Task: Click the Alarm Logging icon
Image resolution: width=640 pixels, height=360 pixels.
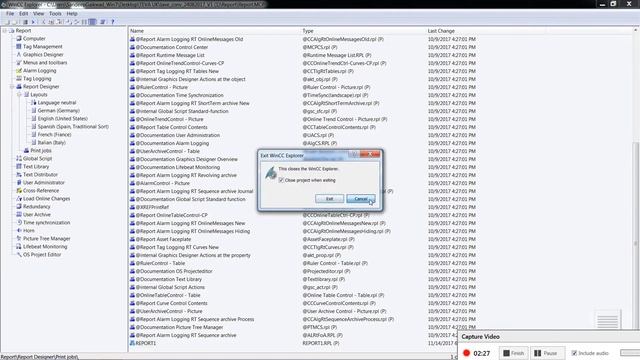Action: pyautogui.click(x=19, y=71)
